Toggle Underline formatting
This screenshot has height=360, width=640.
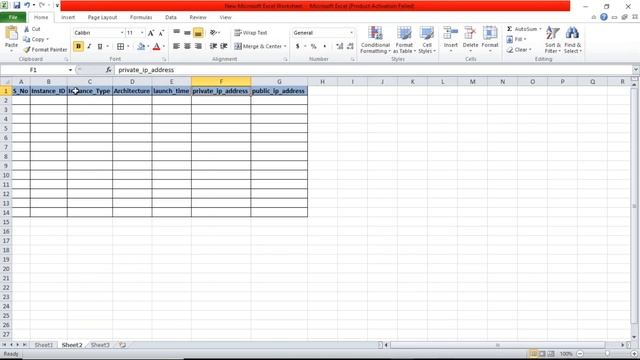point(100,47)
